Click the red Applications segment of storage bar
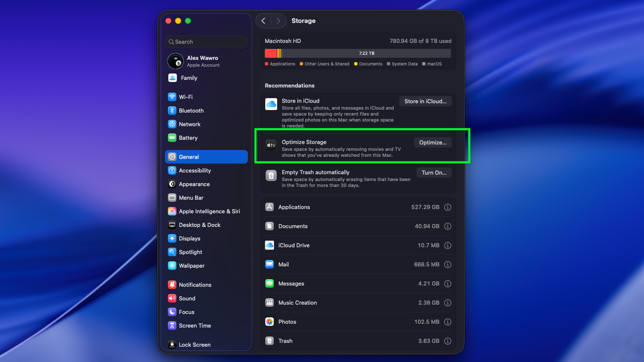This screenshot has height=362, width=644. point(271,53)
